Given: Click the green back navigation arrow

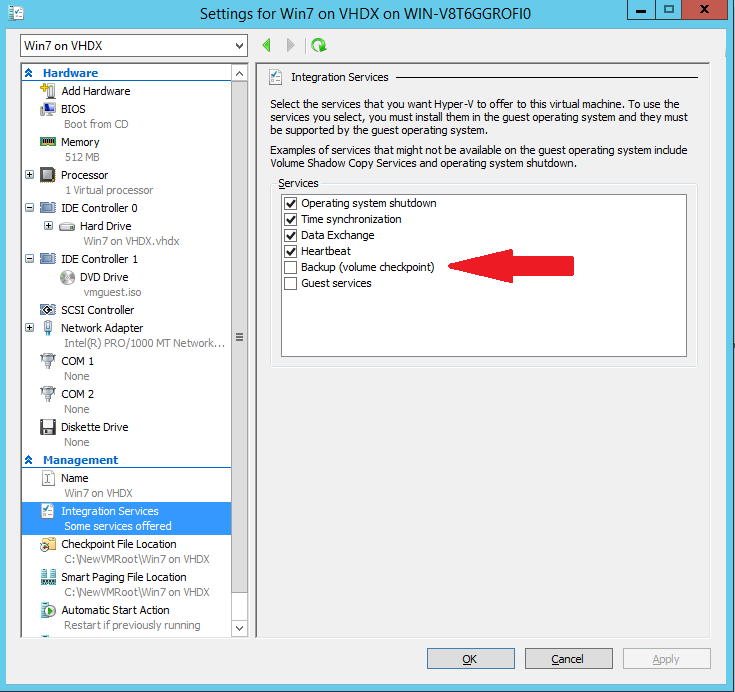Looking at the screenshot, I should click(x=267, y=45).
